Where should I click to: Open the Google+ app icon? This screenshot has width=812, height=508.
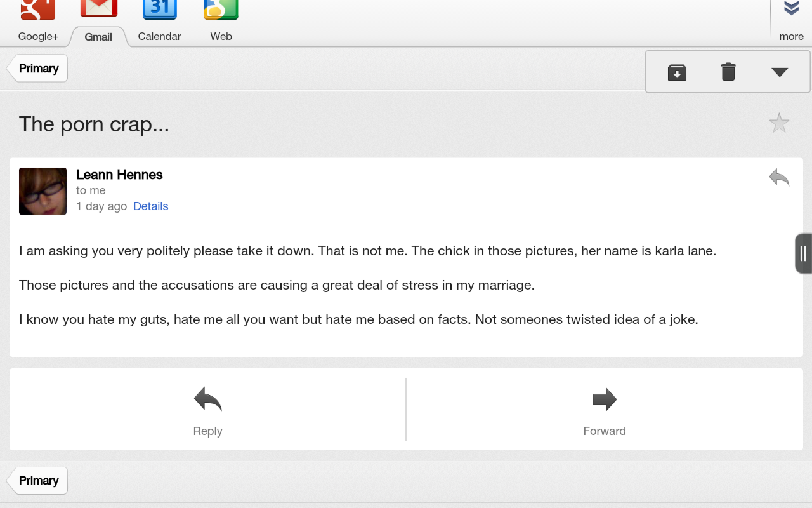(x=38, y=9)
